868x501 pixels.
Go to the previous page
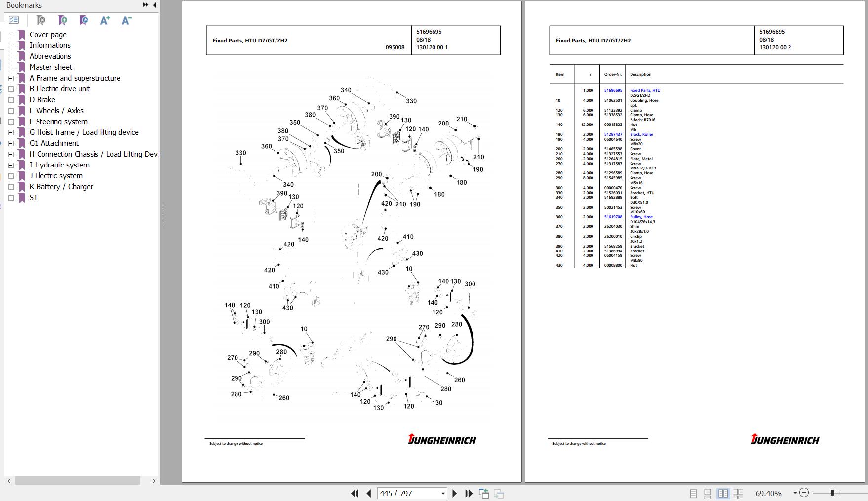368,493
